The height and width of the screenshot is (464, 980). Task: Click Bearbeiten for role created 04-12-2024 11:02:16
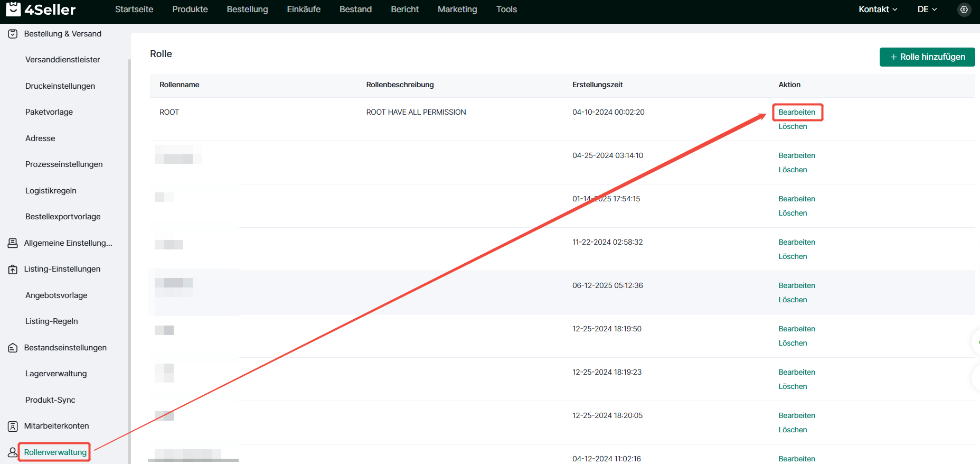pyautogui.click(x=797, y=459)
